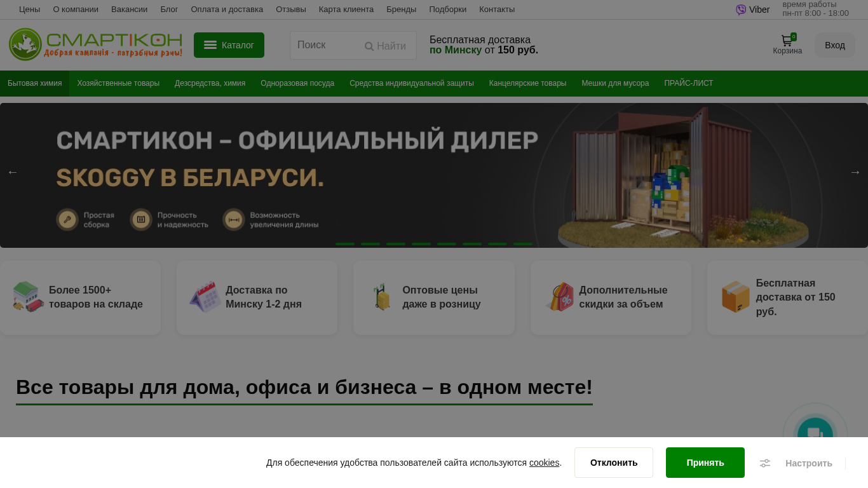Select the first banner slide indicator
The height and width of the screenshot is (488, 868).
point(345,244)
